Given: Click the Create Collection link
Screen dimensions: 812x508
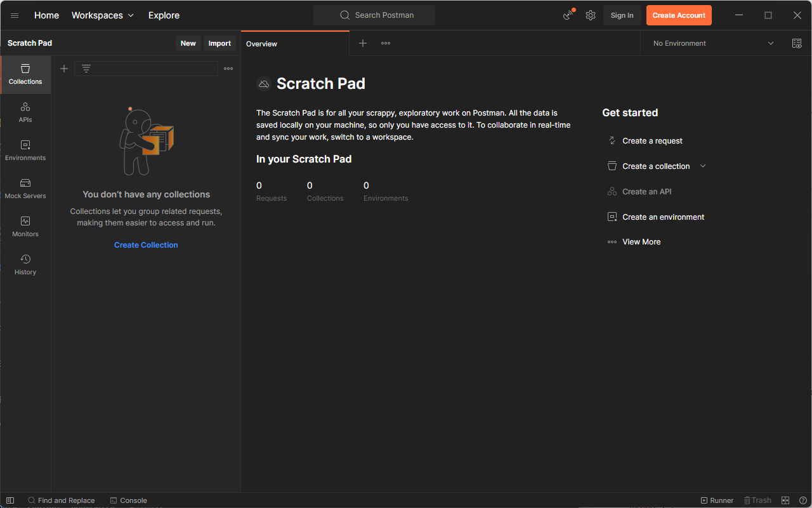Looking at the screenshot, I should point(146,245).
